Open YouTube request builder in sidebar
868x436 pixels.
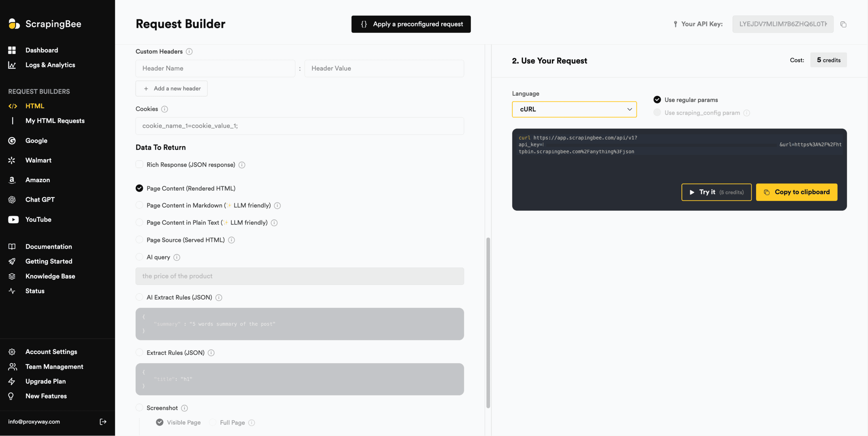point(38,219)
